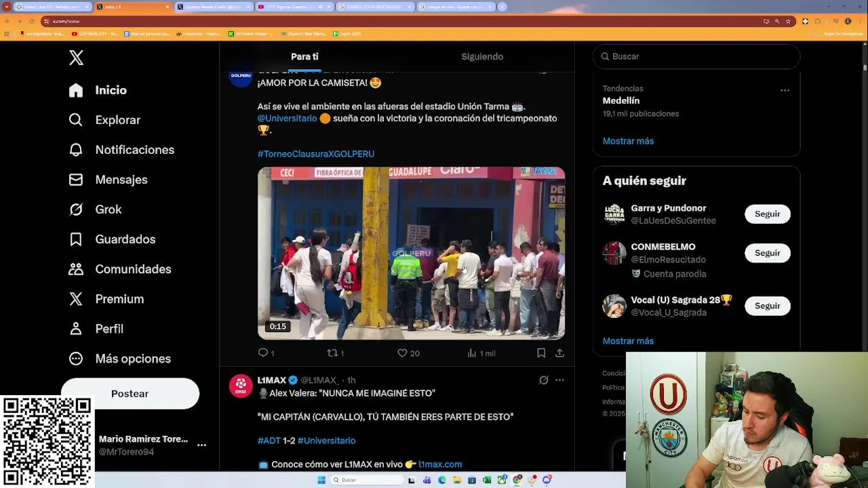Screen dimensions: 868x488
Task: Open File Explorer from the taskbar
Action: click(x=457, y=480)
